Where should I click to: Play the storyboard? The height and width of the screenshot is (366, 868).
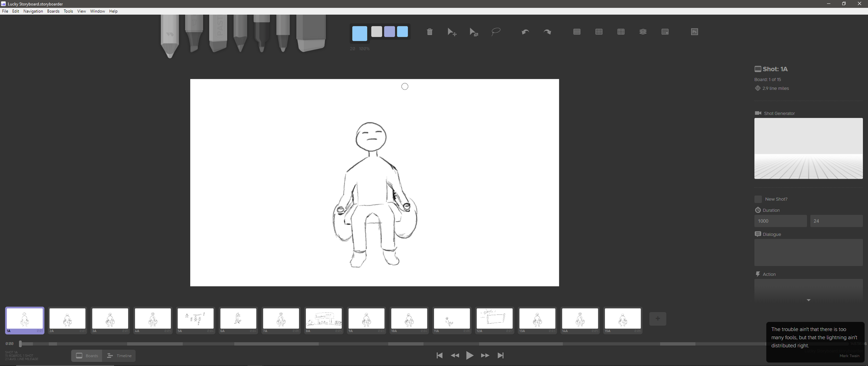[470, 355]
